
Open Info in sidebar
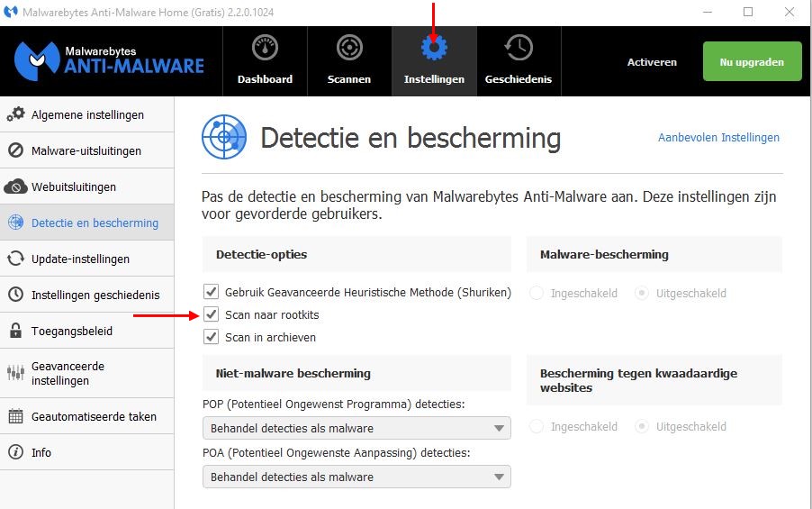tap(87, 452)
